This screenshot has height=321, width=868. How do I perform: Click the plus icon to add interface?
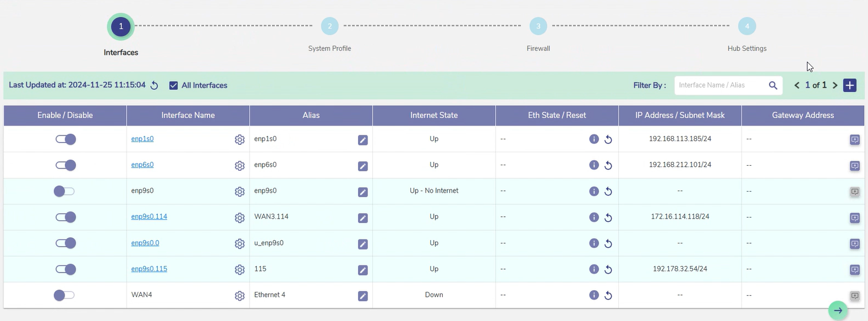click(850, 85)
